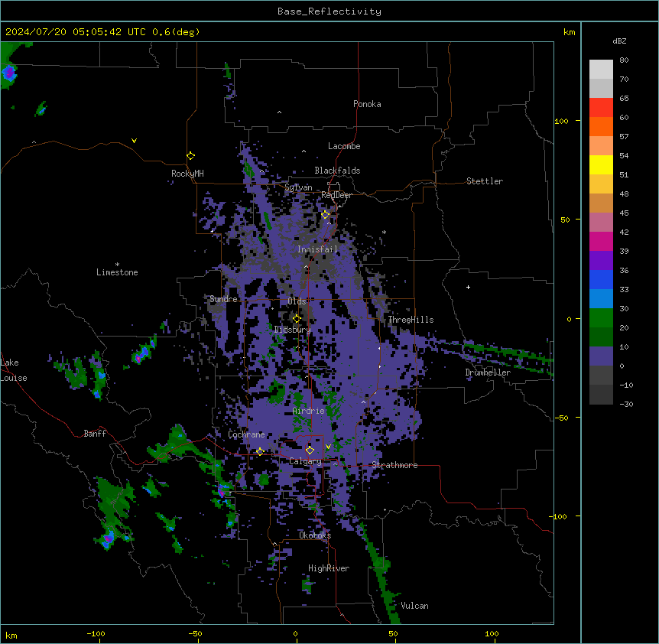The width and height of the screenshot is (659, 644).
Task: Click the Ponoka label
Action: 367,104
